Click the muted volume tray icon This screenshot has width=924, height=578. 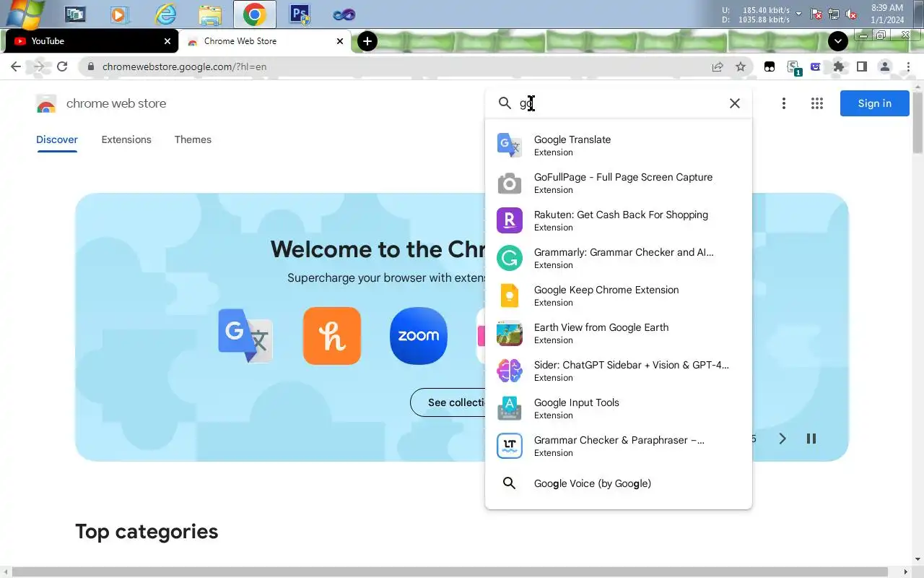click(852, 14)
